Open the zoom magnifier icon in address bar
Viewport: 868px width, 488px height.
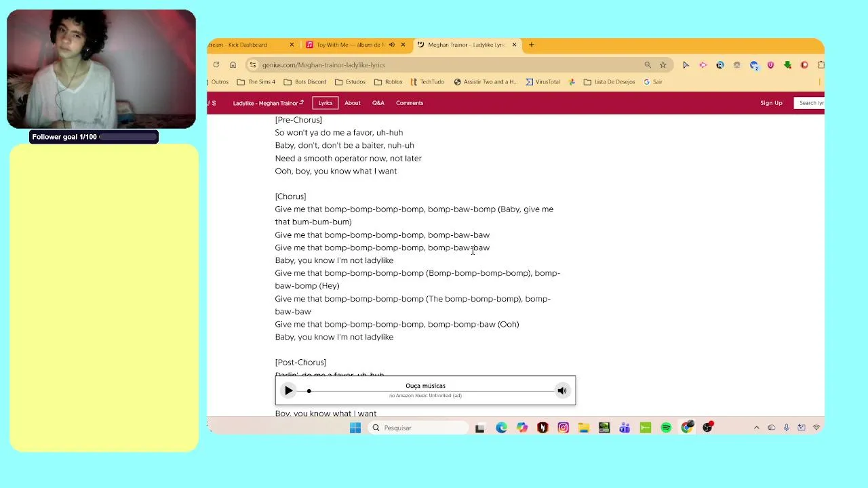[x=648, y=65]
